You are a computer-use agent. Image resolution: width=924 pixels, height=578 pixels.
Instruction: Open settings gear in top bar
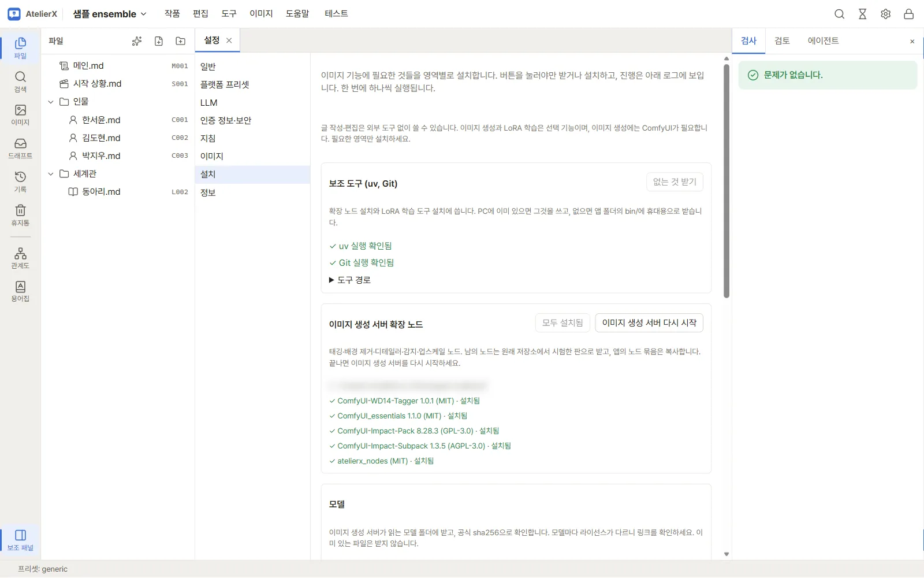pos(886,14)
